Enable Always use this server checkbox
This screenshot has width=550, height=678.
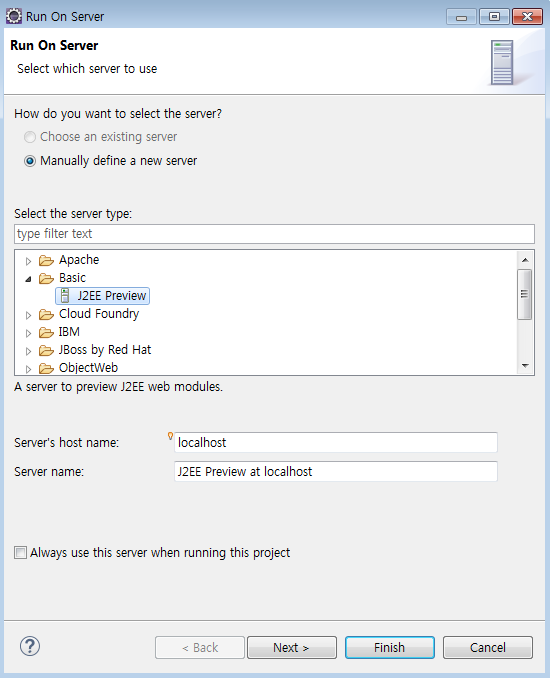coord(20,553)
